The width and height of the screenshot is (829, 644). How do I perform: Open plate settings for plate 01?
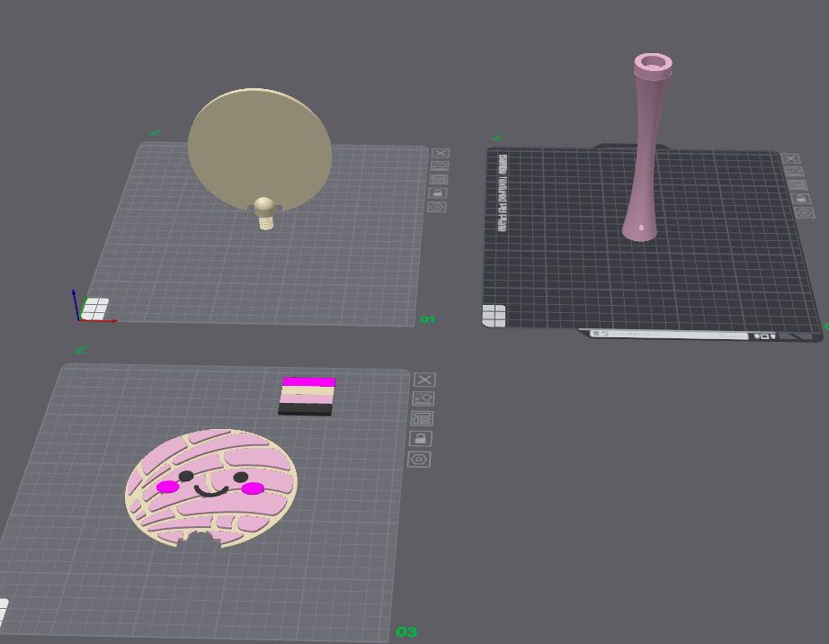[x=437, y=207]
